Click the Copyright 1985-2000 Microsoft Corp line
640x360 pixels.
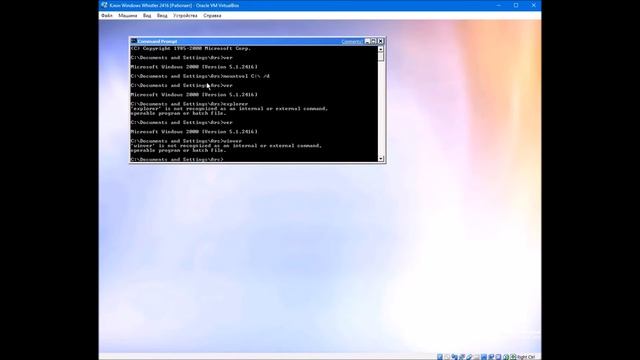click(191, 48)
